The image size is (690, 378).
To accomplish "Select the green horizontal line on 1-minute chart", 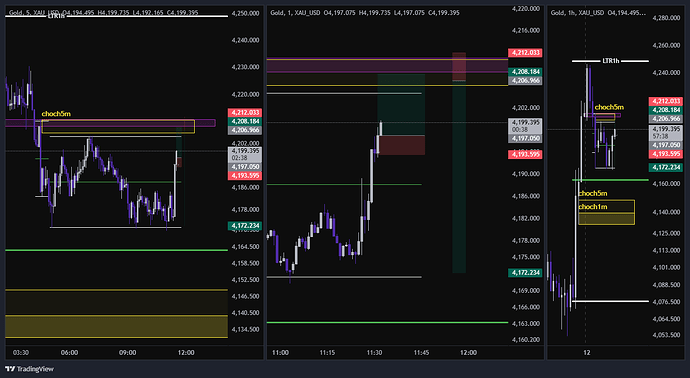I will click(387, 323).
